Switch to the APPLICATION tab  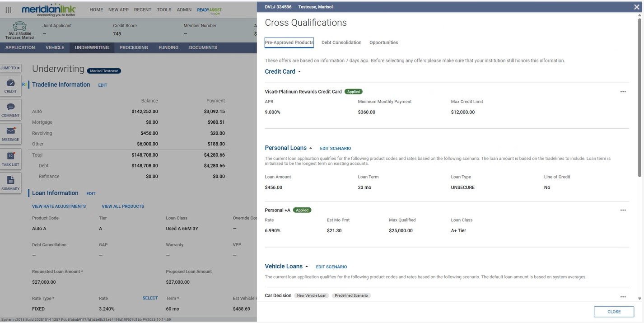[20, 47]
